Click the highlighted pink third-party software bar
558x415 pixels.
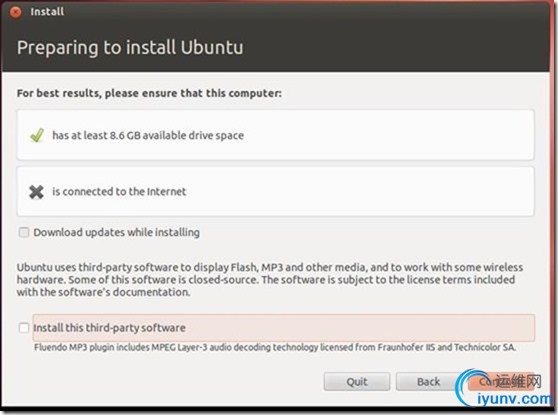[284, 328]
